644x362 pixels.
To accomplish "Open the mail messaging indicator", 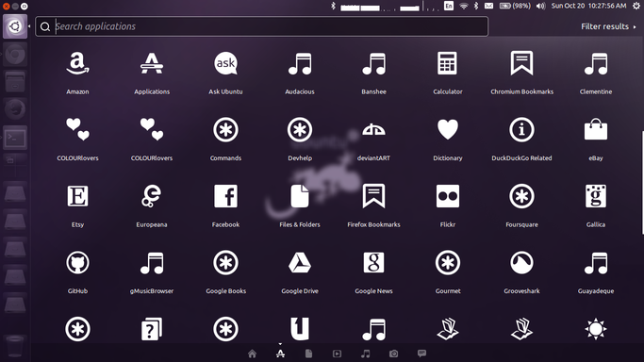I will tap(488, 6).
